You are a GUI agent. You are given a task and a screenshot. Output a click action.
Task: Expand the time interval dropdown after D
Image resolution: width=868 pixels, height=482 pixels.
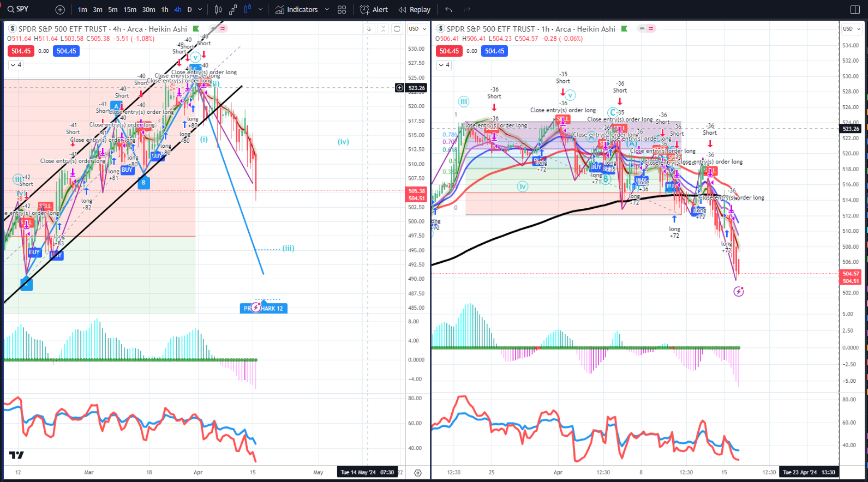200,9
